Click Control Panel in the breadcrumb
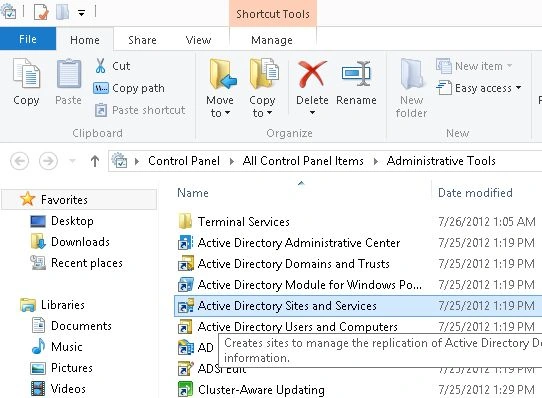This screenshot has height=398, width=542. coord(184,161)
